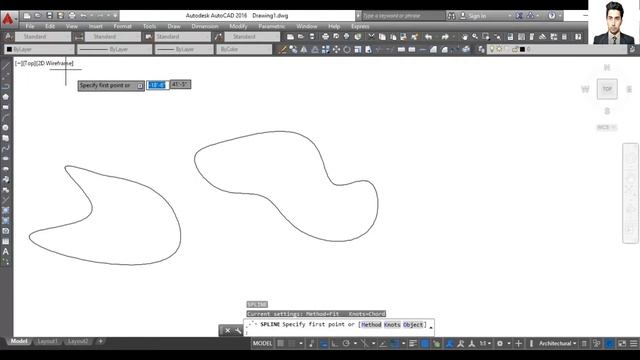Click the Save icon in quick access toolbar
This screenshot has width=640, height=360.
(49, 16)
